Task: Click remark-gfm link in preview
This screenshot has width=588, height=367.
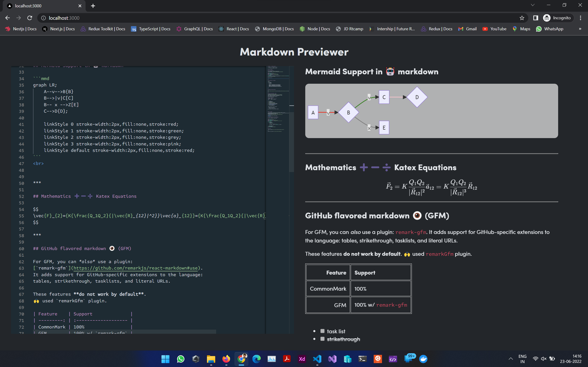Action: click(411, 232)
